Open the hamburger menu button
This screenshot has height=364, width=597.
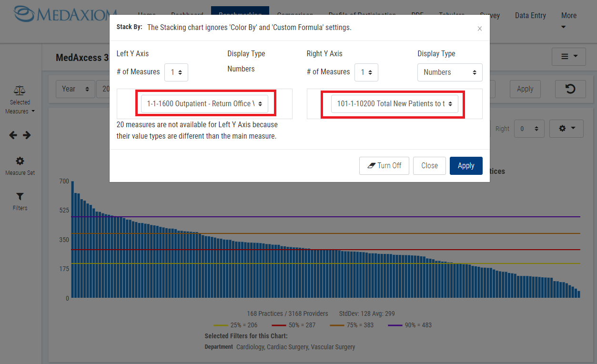tap(568, 57)
